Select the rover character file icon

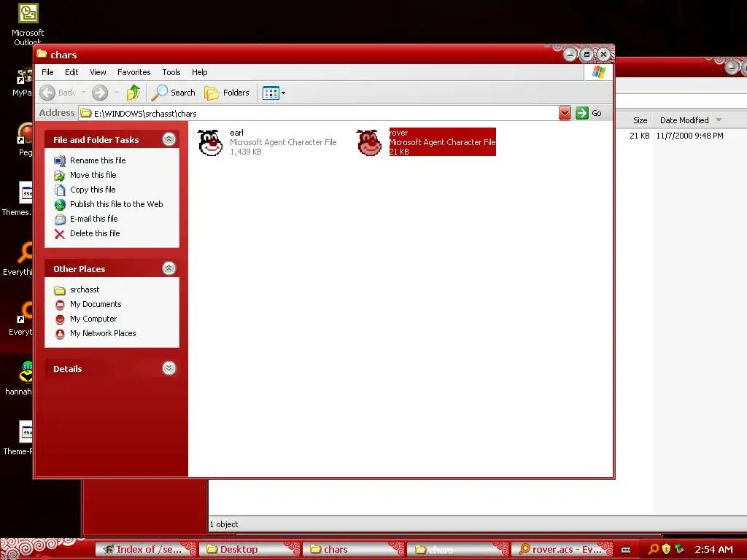point(369,142)
